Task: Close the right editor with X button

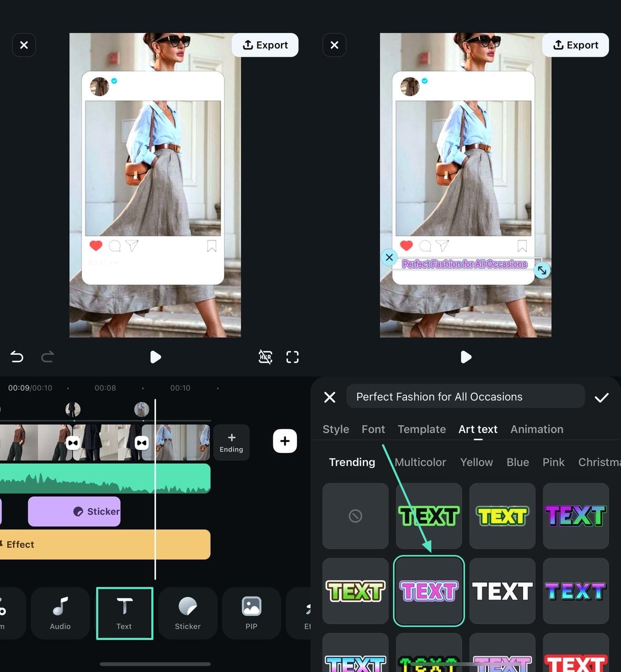Action: tap(335, 45)
